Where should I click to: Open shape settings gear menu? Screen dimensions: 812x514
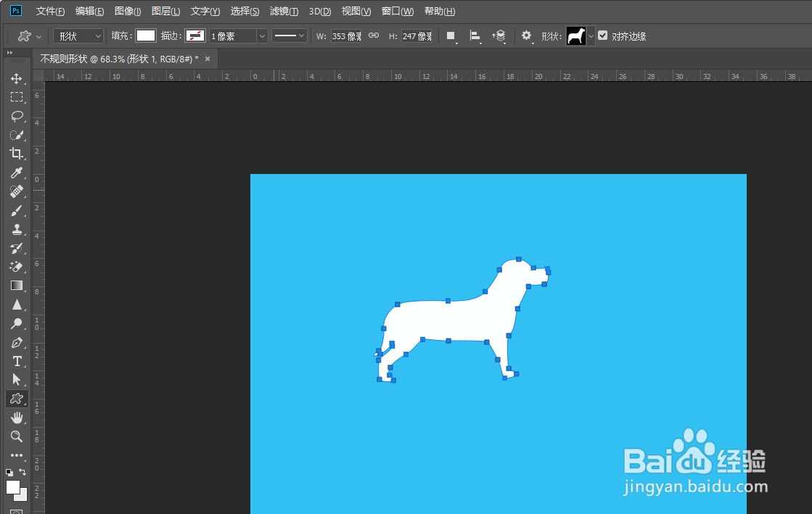pos(526,36)
